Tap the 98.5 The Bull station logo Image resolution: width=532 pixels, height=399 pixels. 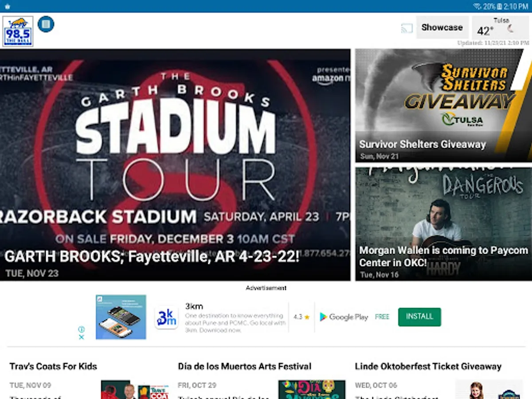[18, 31]
